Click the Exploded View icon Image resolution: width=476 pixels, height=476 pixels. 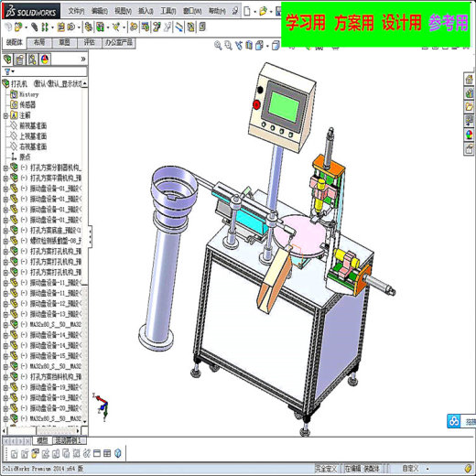point(157,27)
